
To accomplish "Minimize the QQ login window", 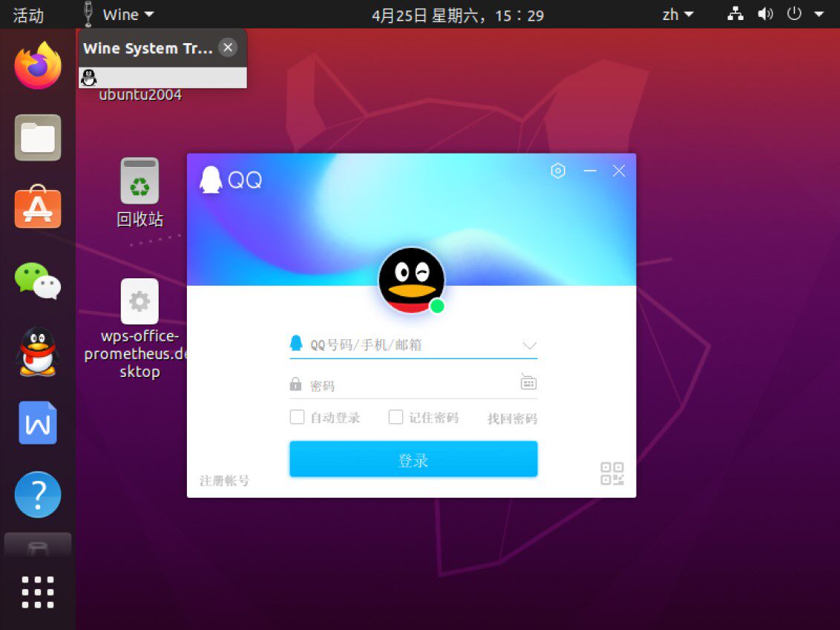I will click(590, 171).
